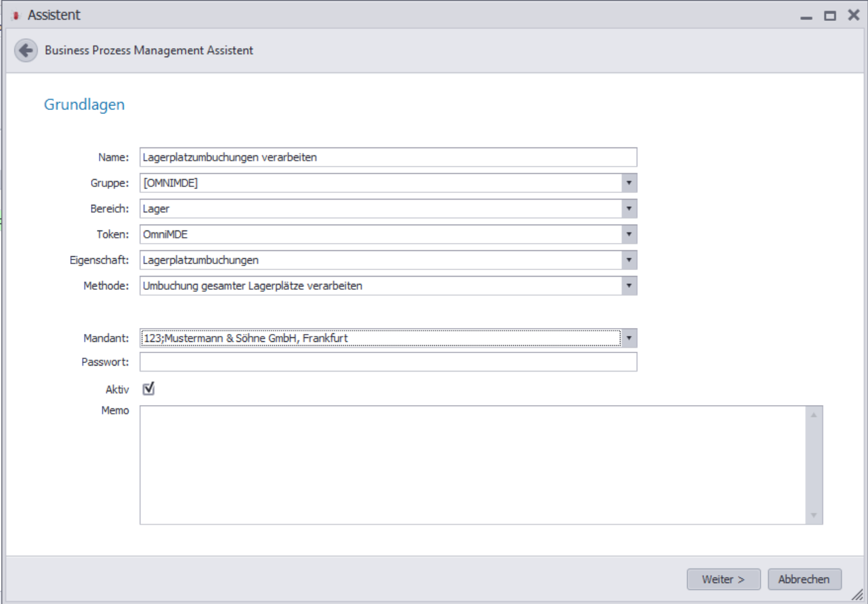This screenshot has height=604, width=868.
Task: Expand the Mandant dropdown arrow
Action: [629, 339]
